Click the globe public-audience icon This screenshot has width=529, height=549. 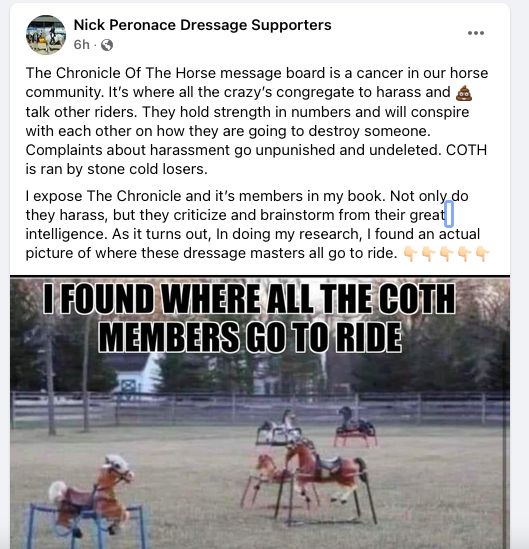coord(107,45)
